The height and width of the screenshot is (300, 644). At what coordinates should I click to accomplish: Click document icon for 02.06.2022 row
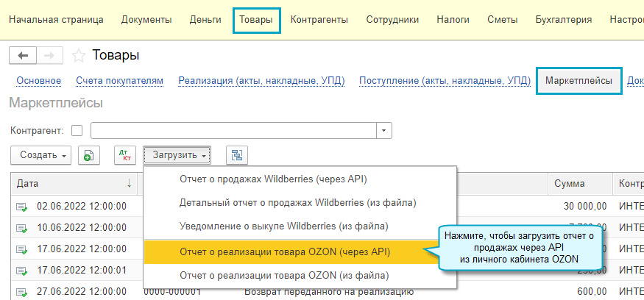click(x=22, y=206)
